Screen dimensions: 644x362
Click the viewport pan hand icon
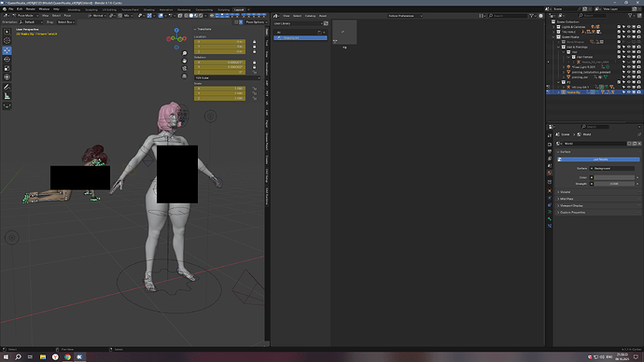pos(185,61)
